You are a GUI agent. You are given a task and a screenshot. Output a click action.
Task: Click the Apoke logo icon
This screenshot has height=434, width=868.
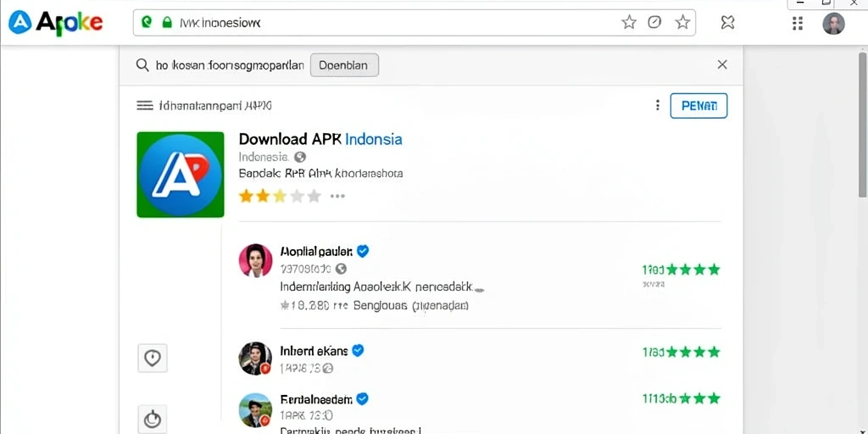(20, 23)
